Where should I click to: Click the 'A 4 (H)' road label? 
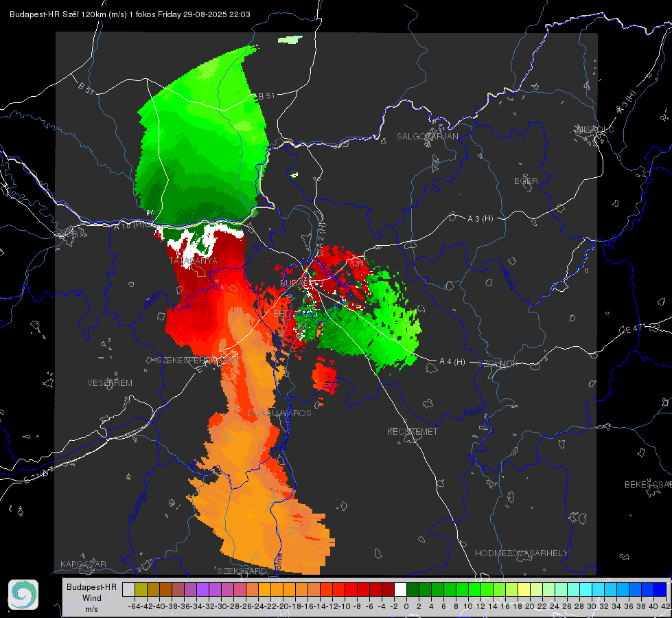coord(452,362)
